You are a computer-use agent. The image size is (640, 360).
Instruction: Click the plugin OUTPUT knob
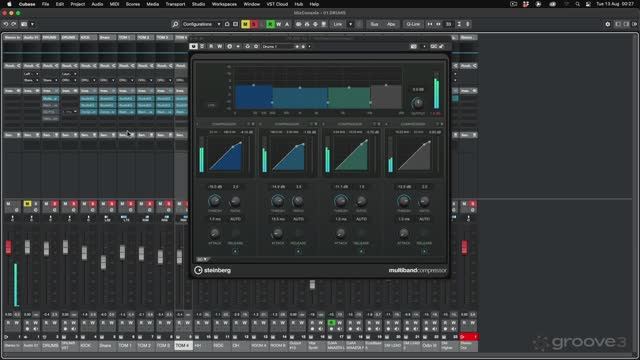point(418,103)
